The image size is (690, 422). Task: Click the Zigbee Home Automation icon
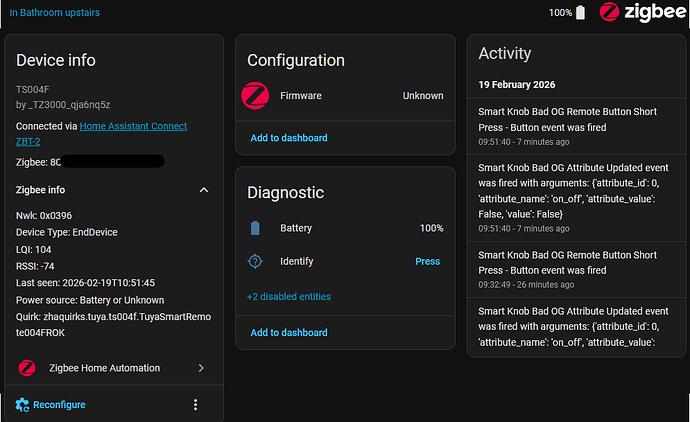click(x=27, y=368)
